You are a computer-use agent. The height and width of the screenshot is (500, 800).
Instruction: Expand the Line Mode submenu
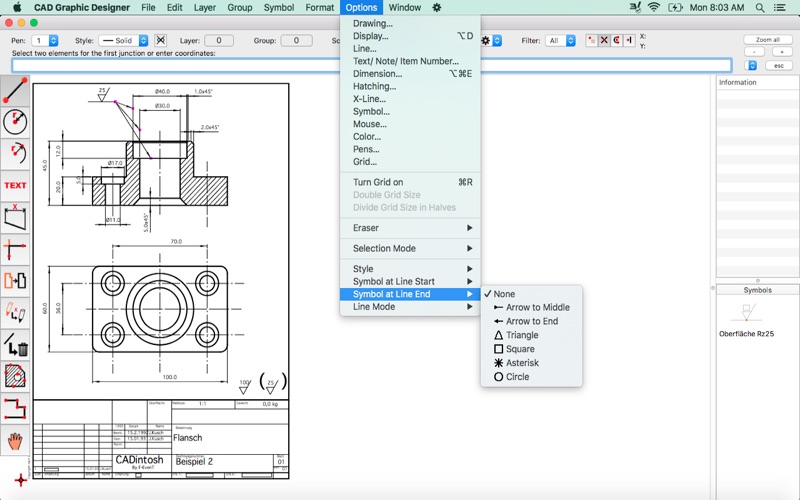click(x=410, y=307)
